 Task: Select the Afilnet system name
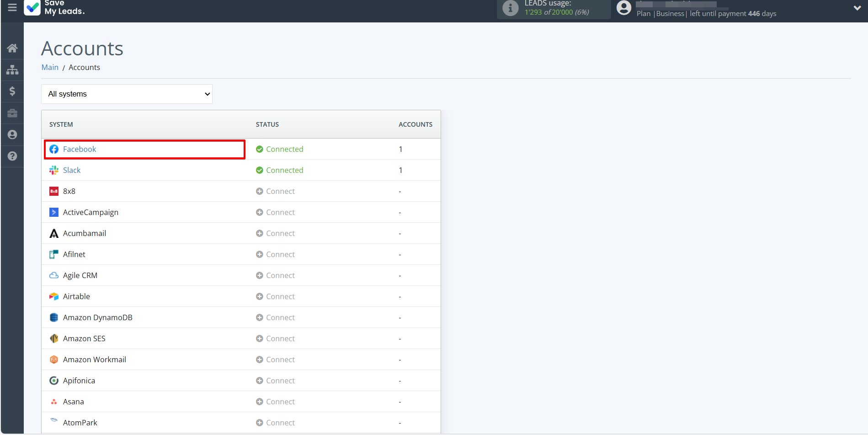pyautogui.click(x=74, y=254)
